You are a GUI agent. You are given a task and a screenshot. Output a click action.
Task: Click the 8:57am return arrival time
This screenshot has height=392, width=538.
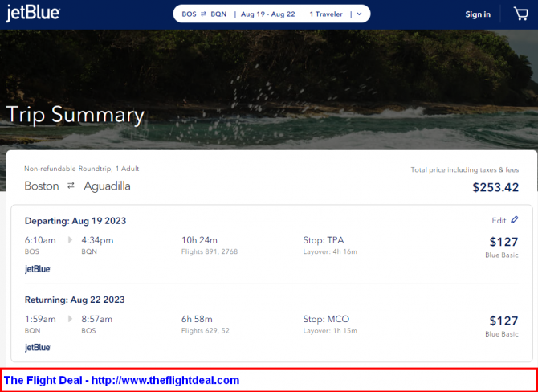(x=96, y=319)
